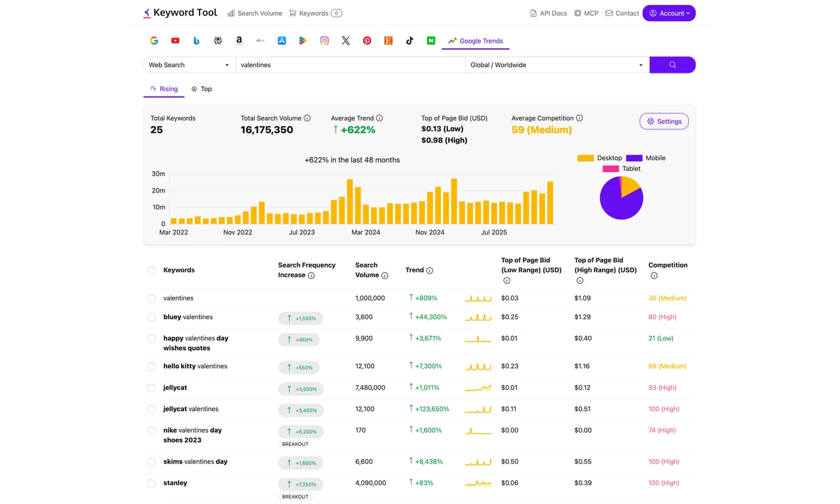Open the API Docs link

[x=549, y=13]
